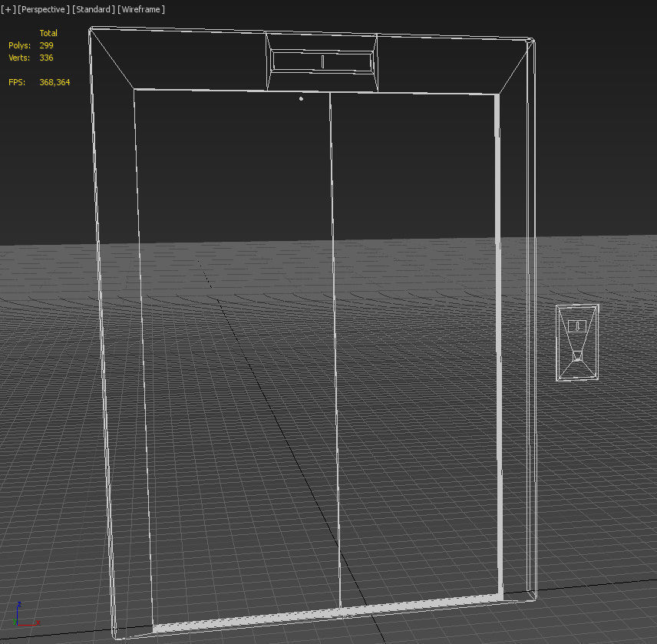Screen dimensions: 657x644
Task: Open the Standard shading quality menu
Action: pos(94,9)
